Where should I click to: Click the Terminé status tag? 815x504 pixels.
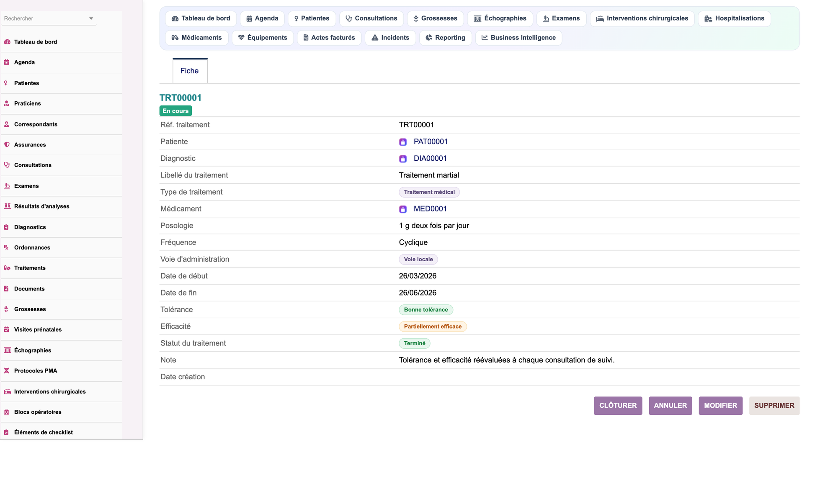pos(415,343)
